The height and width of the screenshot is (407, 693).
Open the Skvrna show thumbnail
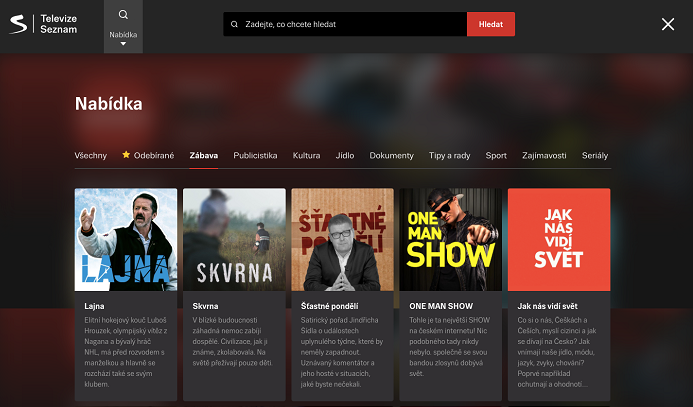click(x=234, y=240)
